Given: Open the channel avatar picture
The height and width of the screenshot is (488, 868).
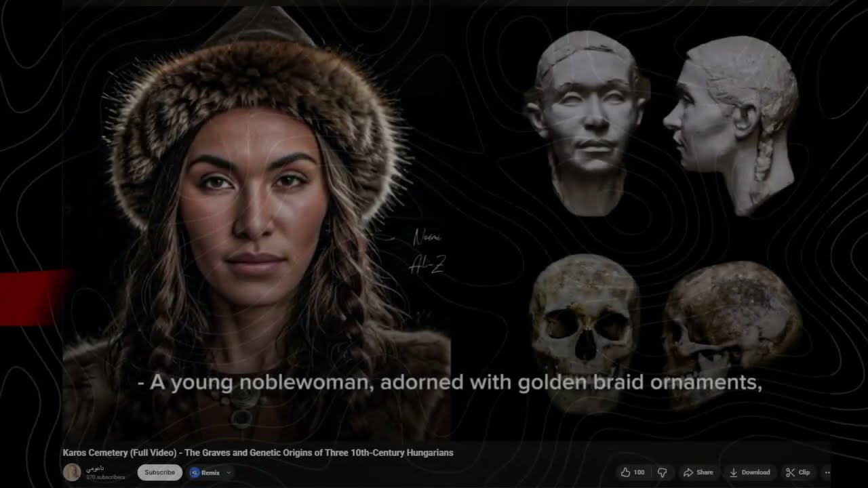Looking at the screenshot, I should 72,472.
